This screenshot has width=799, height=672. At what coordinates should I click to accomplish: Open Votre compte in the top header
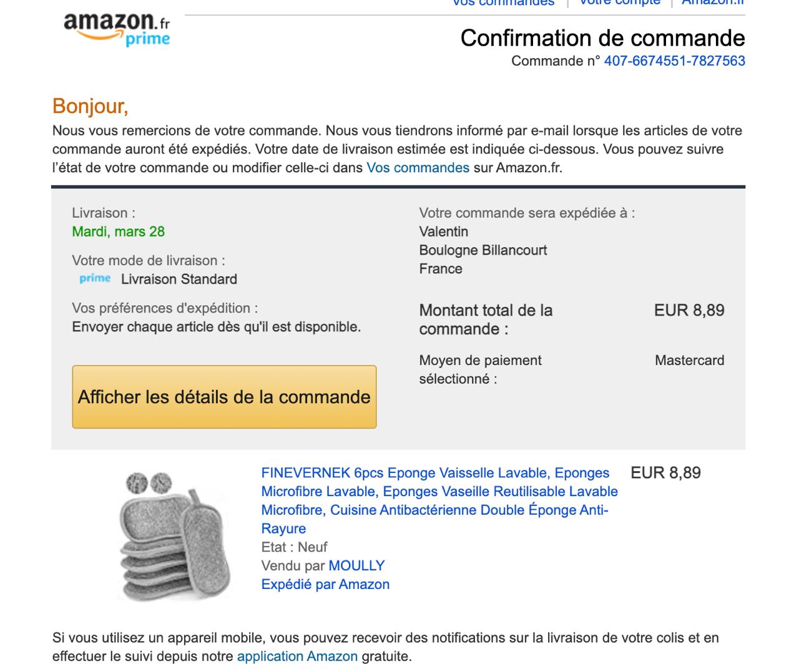[x=619, y=3]
